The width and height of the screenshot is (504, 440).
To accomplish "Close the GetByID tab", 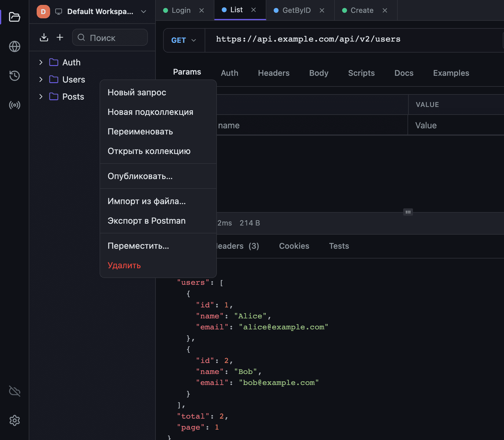I will coord(322,10).
